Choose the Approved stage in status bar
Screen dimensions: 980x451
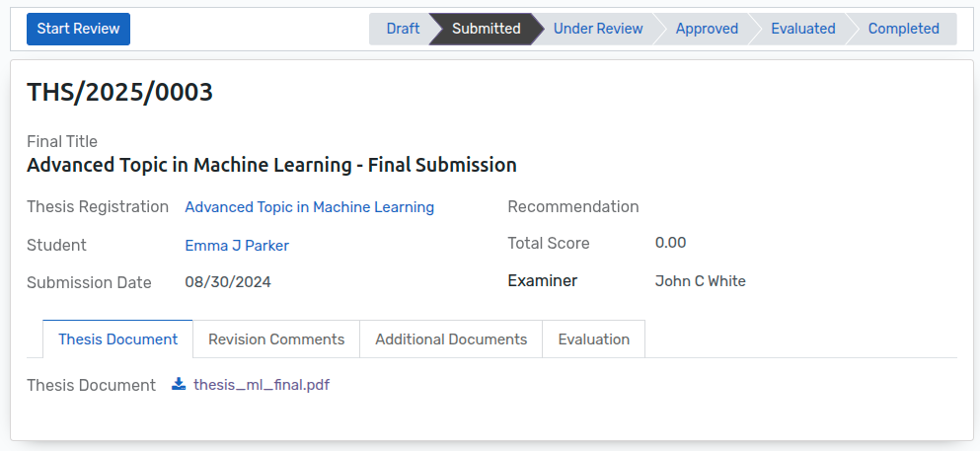pos(707,29)
